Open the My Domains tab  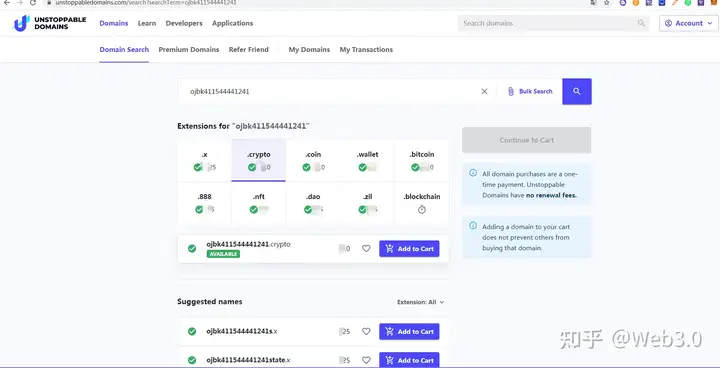(309, 50)
